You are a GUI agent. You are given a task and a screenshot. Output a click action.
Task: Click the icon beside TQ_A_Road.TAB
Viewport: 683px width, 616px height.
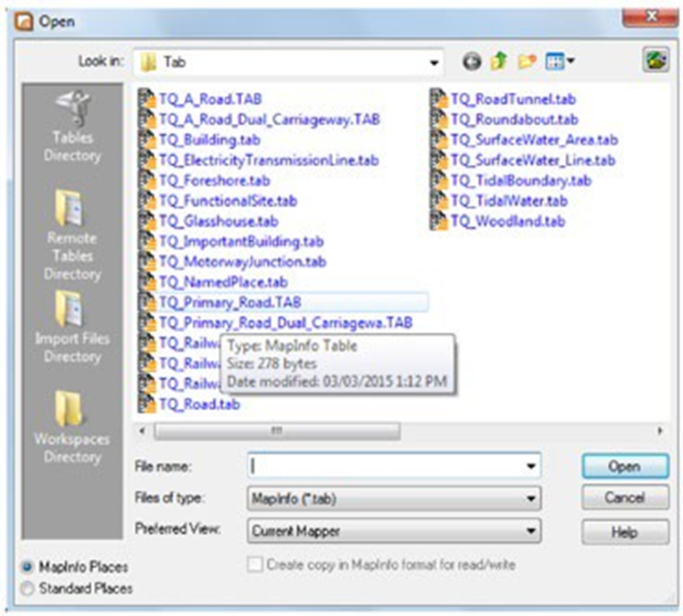146,99
